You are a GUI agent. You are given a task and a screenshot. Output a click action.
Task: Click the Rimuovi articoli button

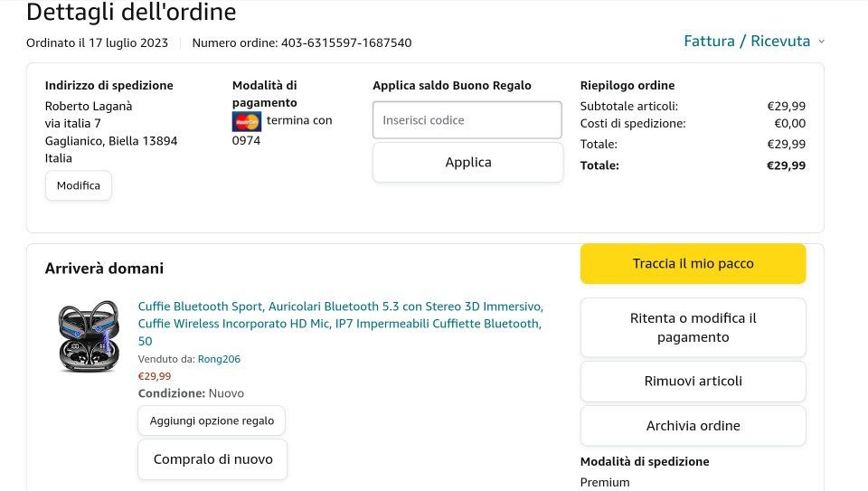tap(693, 382)
